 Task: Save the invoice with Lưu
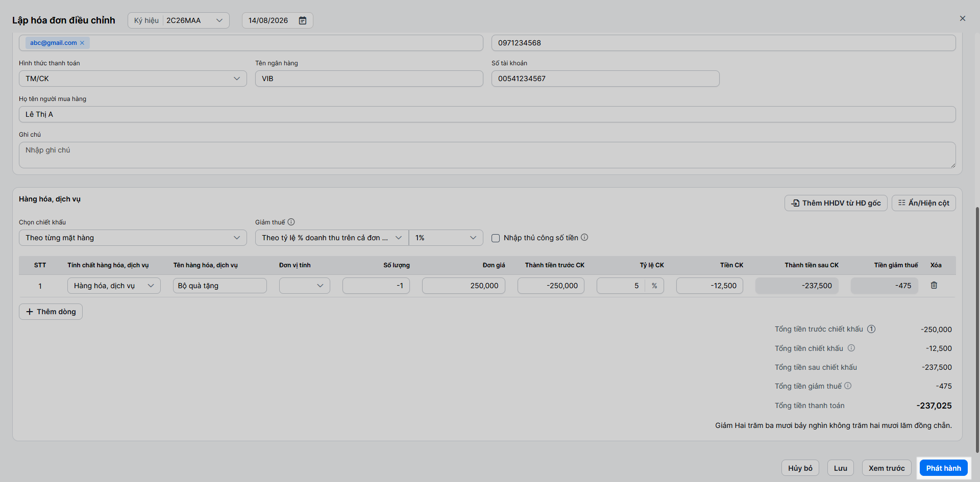point(841,468)
